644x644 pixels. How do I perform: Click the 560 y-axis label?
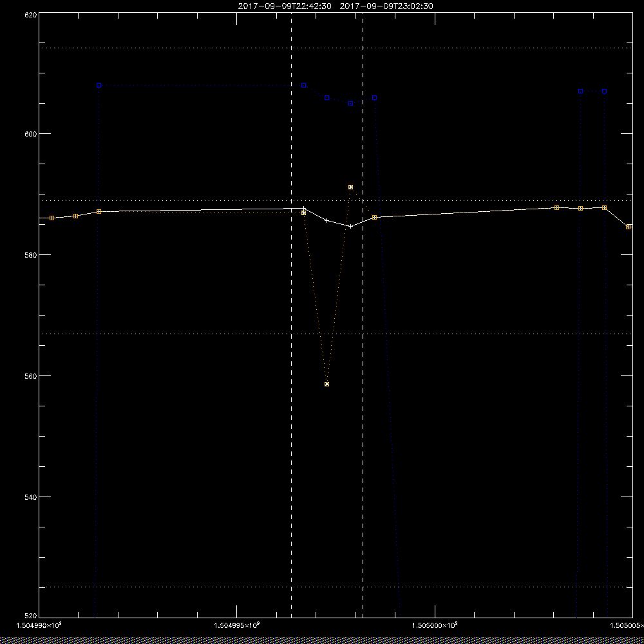[32, 376]
